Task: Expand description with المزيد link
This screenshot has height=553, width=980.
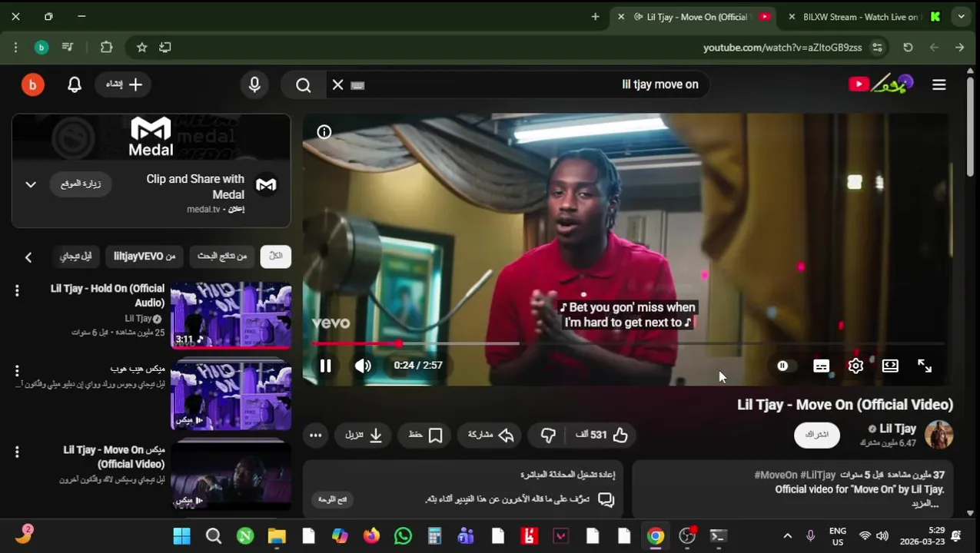Action: (925, 503)
